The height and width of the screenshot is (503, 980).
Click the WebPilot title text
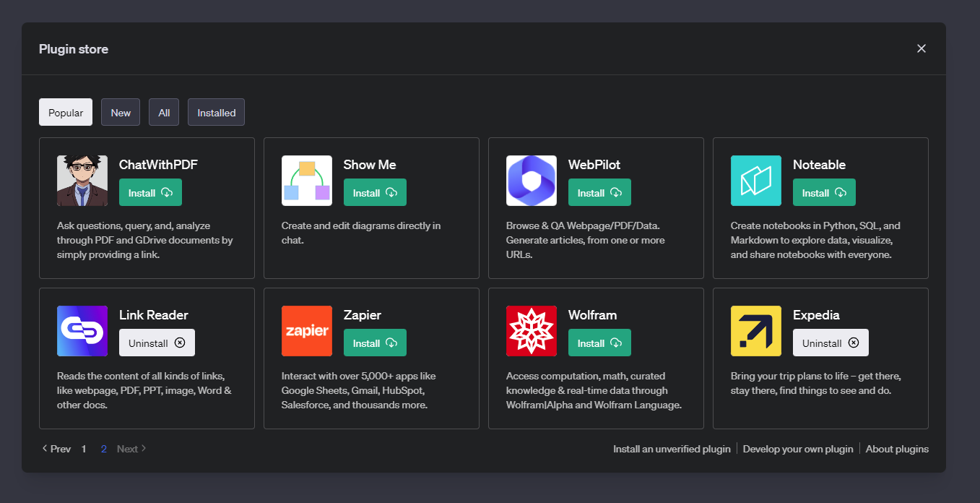coord(594,165)
